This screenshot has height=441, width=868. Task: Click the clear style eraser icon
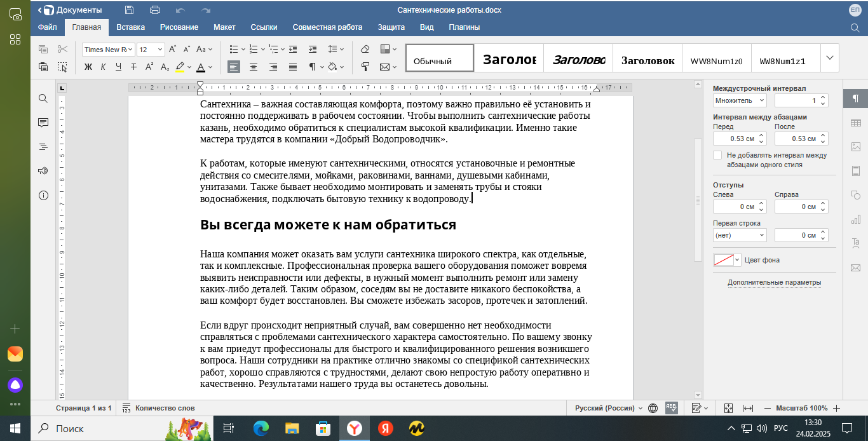tap(365, 49)
